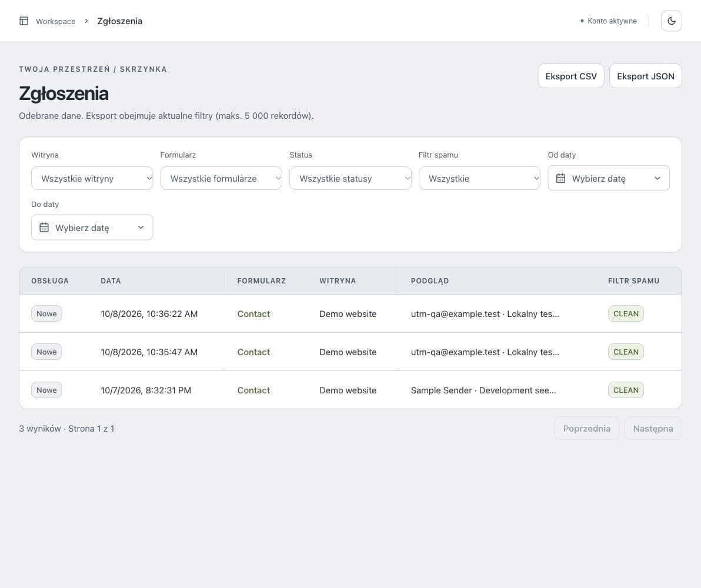Click the WITRYNA column header
Viewport: 701px width, 588px height.
[338, 281]
